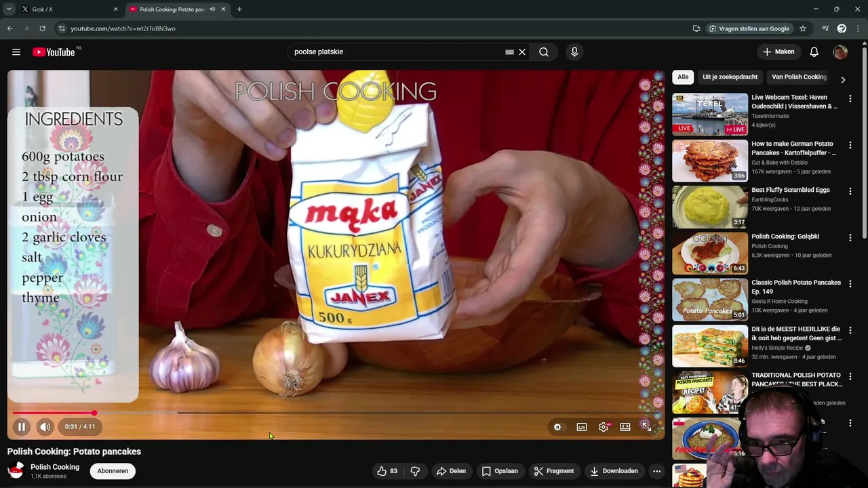868x488 pixels.
Task: Install app icon in address bar
Action: pyautogui.click(x=696, y=28)
